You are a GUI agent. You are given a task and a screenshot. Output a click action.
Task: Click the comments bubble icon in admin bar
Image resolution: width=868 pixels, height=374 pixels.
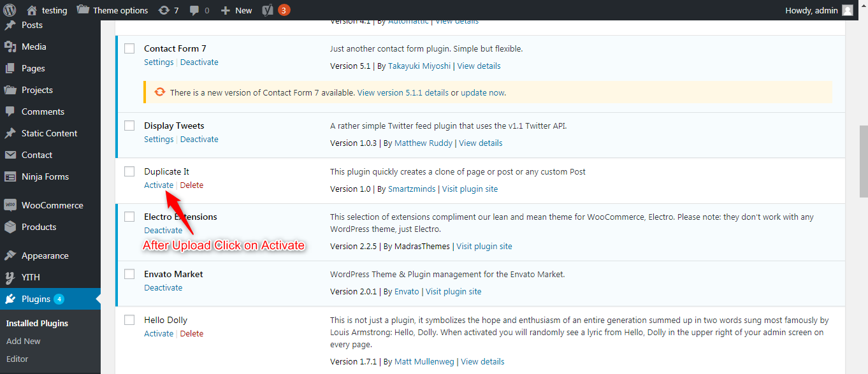(194, 10)
